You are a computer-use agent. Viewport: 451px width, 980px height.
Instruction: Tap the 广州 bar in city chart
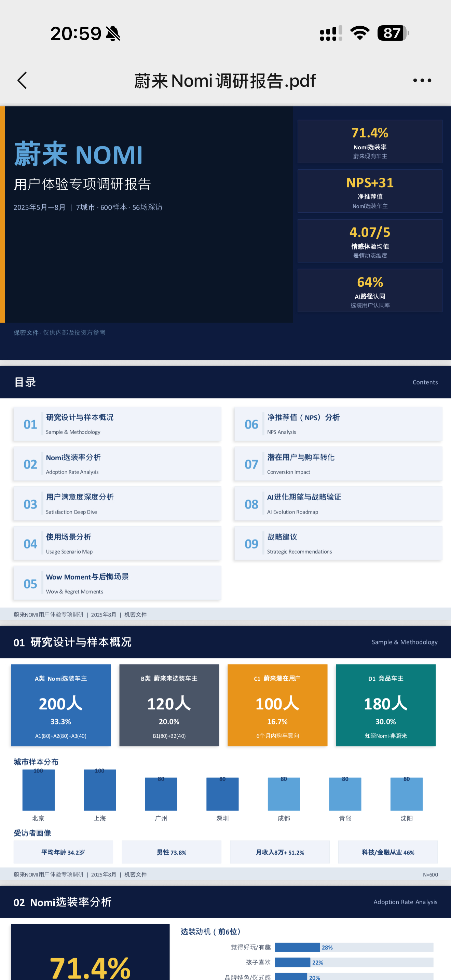pyautogui.click(x=161, y=794)
